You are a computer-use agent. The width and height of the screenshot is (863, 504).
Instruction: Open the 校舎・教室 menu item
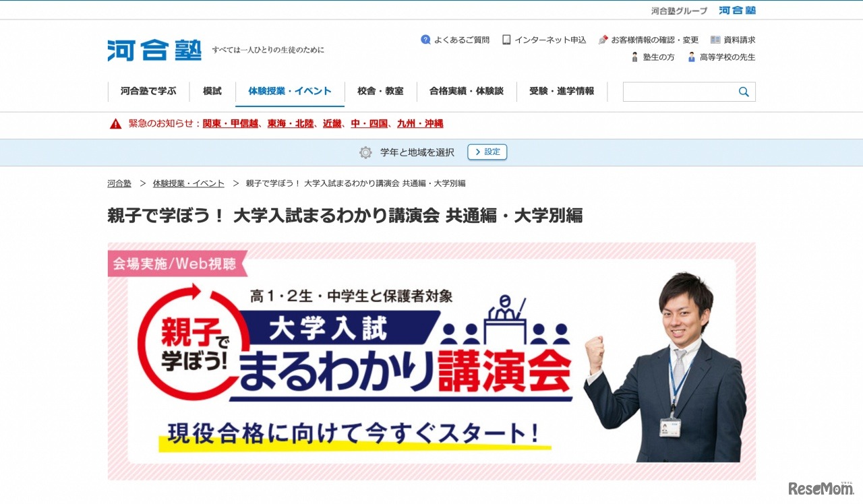click(381, 92)
